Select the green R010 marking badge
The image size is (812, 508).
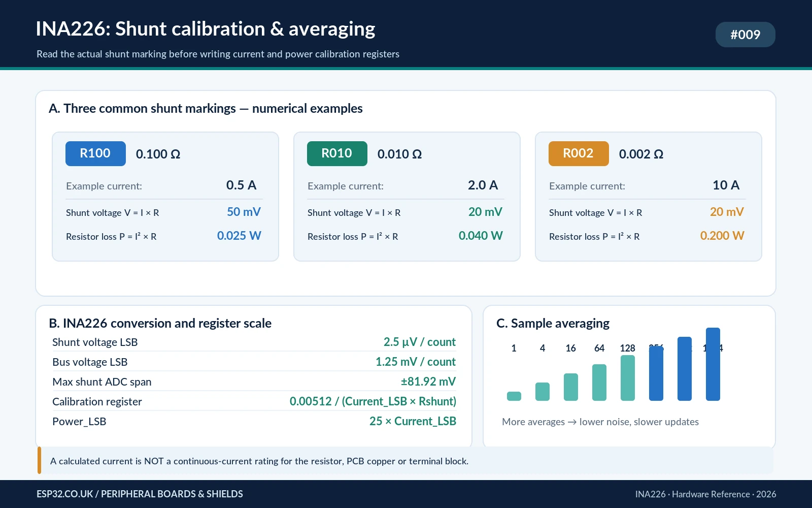tap(337, 153)
